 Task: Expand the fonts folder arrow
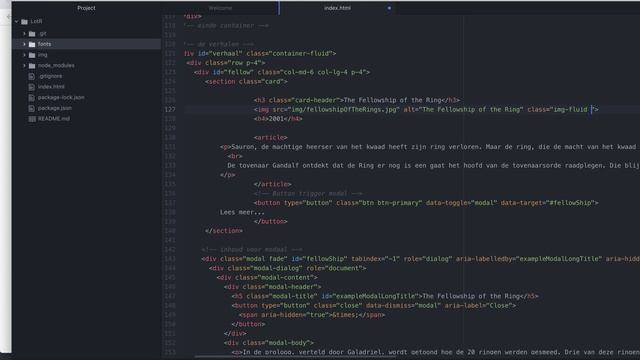[24, 44]
